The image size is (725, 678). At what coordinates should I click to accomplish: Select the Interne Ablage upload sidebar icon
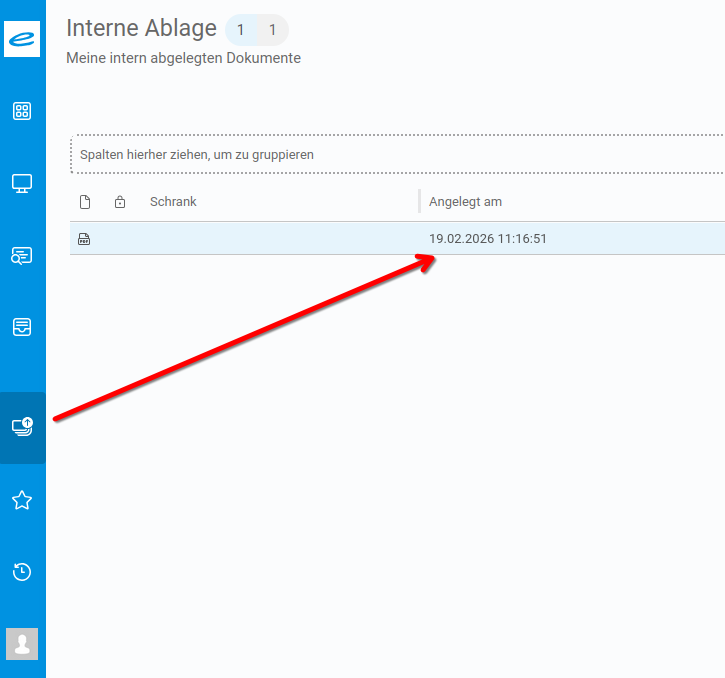22,427
